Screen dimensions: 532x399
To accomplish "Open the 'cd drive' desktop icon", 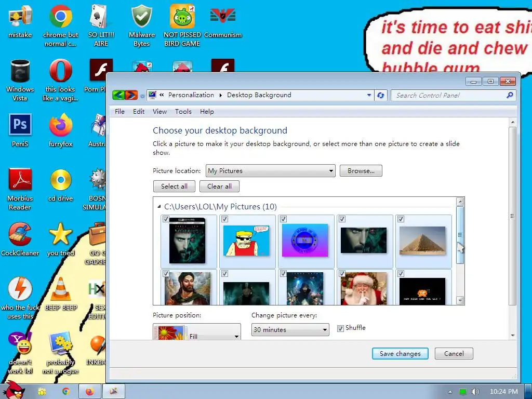I will (x=60, y=185).
